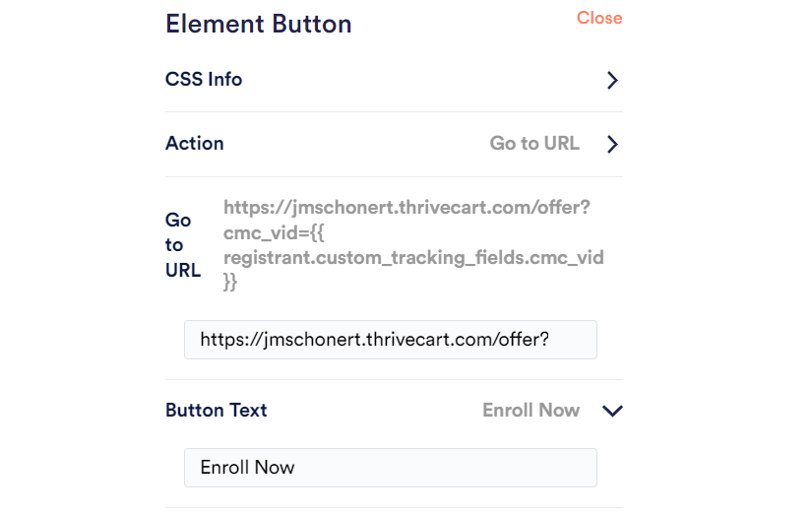The height and width of the screenshot is (517, 812).
Task: Focus the thrivecart URL input field
Action: 390,340
